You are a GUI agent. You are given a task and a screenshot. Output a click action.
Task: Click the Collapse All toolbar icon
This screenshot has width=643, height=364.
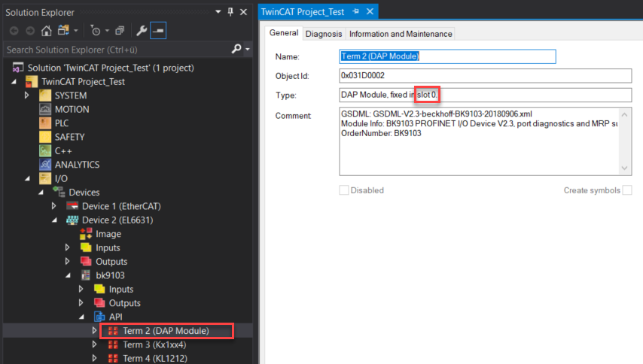(119, 31)
